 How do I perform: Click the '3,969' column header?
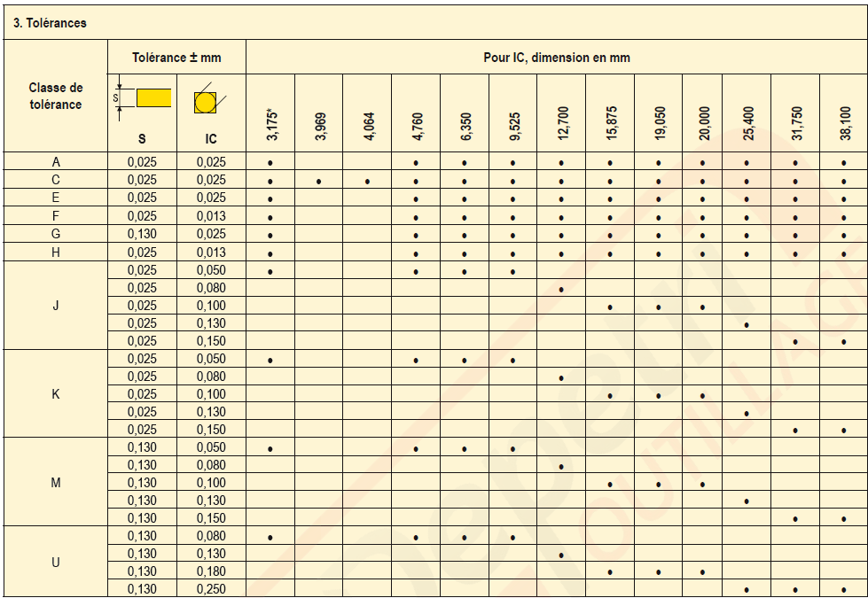tap(321, 127)
